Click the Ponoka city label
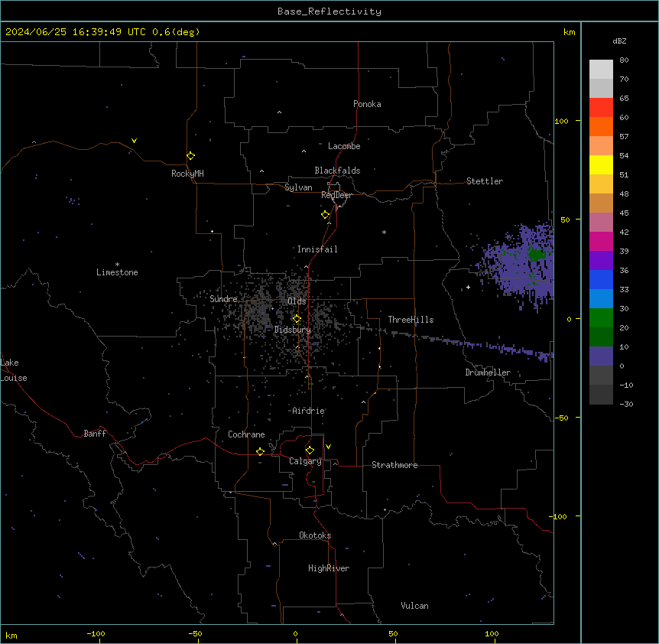659x644 pixels. point(367,104)
